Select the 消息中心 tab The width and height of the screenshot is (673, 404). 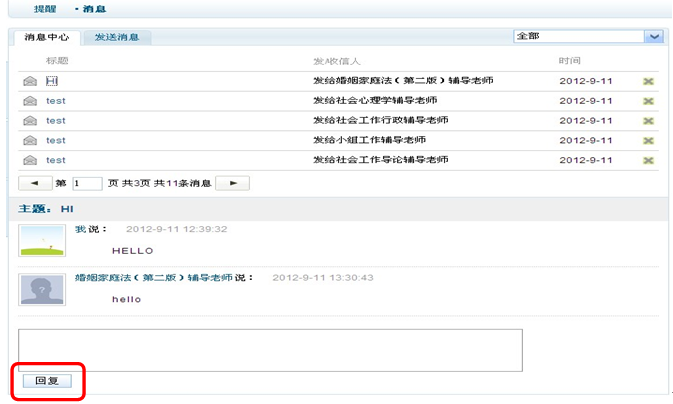point(47,38)
